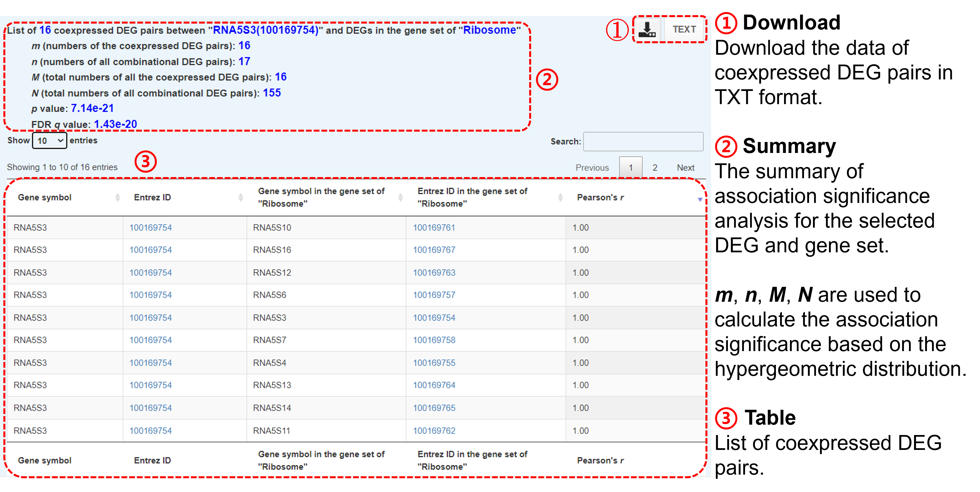This screenshot has height=492, width=980.
Task: Sort by Entrez ID column arrows
Action: 240,197
